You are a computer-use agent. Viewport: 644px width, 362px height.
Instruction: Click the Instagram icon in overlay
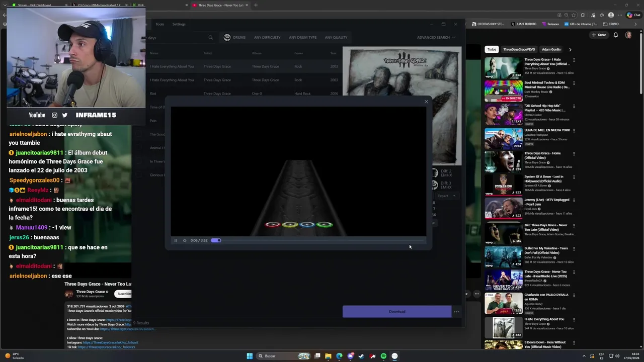pos(55,115)
